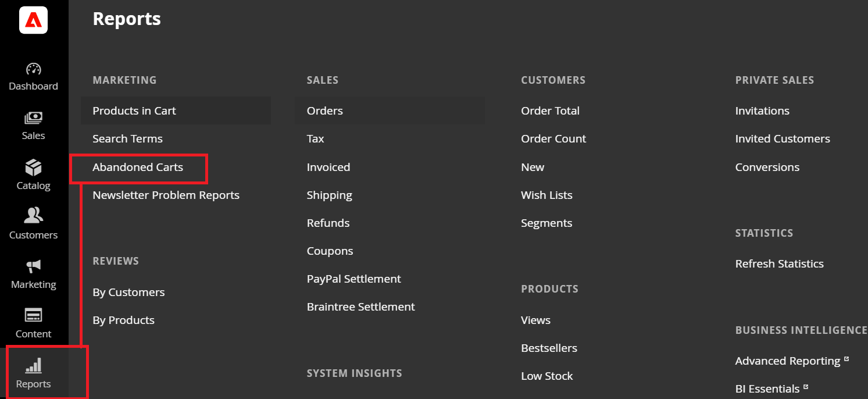868x399 pixels.
Task: Click the Adobe logo at top left
Action: 33,20
